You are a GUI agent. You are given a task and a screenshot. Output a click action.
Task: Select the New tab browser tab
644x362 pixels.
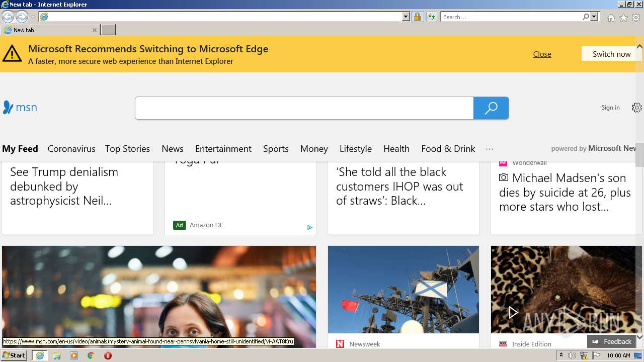[x=49, y=30]
